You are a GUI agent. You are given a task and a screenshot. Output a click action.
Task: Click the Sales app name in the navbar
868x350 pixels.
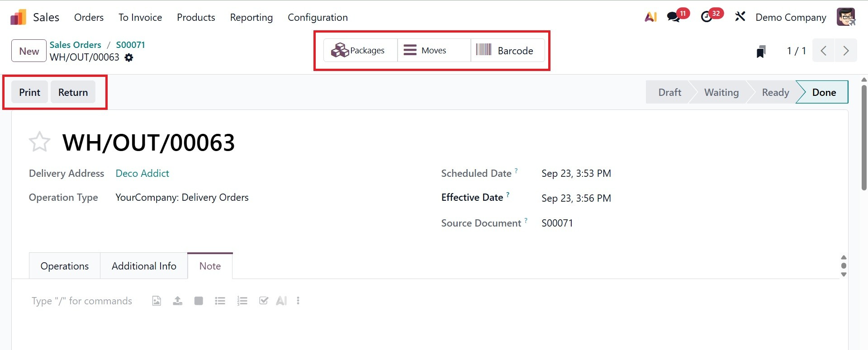point(46,17)
